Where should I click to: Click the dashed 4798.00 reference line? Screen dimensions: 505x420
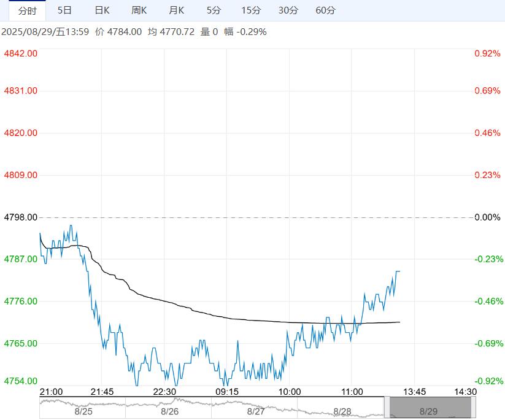point(245,217)
